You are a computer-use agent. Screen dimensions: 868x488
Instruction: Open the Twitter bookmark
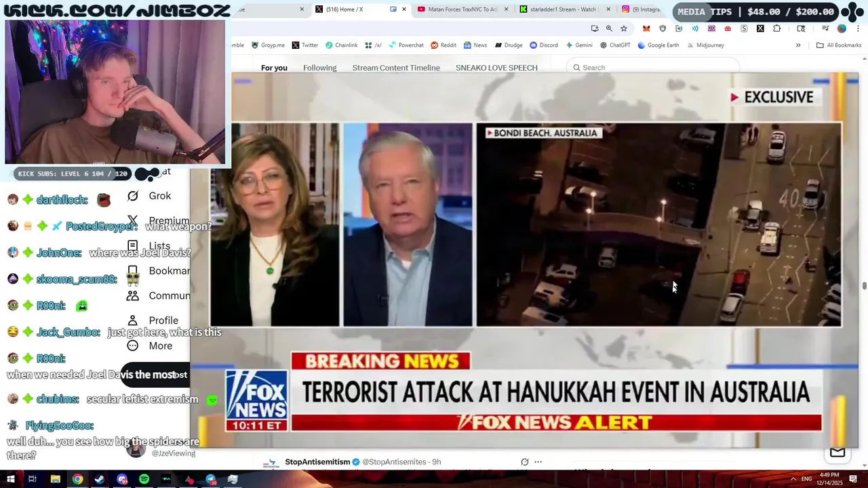pos(305,45)
